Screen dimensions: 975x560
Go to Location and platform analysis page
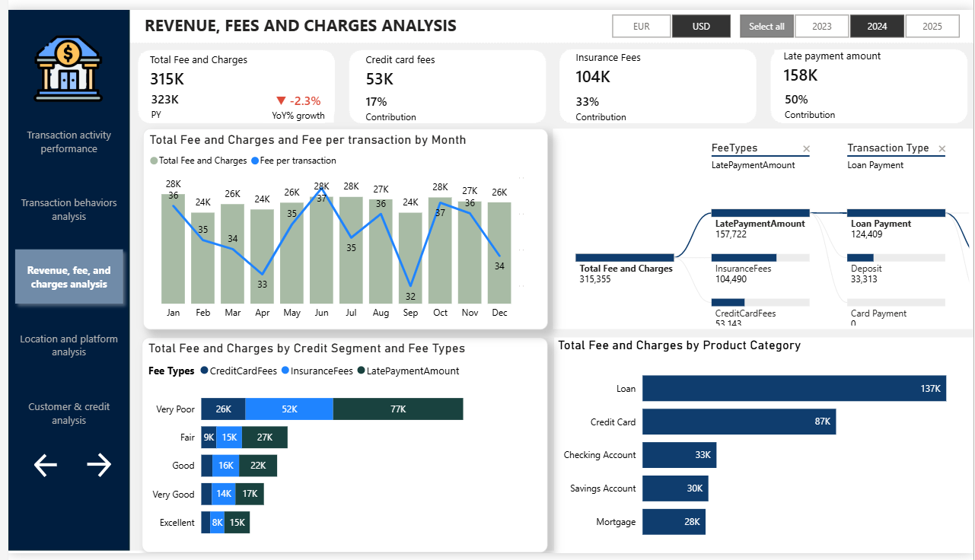click(x=69, y=345)
